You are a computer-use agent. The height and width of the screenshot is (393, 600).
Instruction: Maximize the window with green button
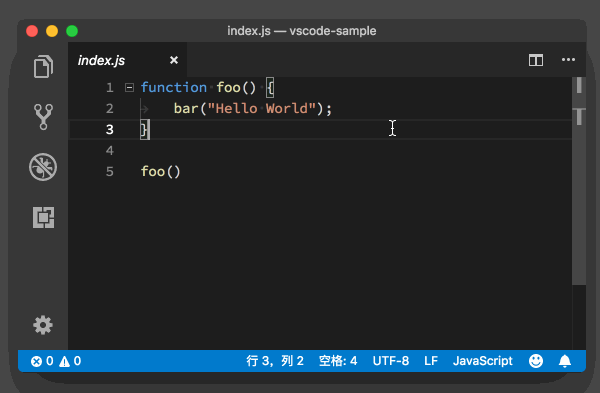pyautogui.click(x=72, y=31)
